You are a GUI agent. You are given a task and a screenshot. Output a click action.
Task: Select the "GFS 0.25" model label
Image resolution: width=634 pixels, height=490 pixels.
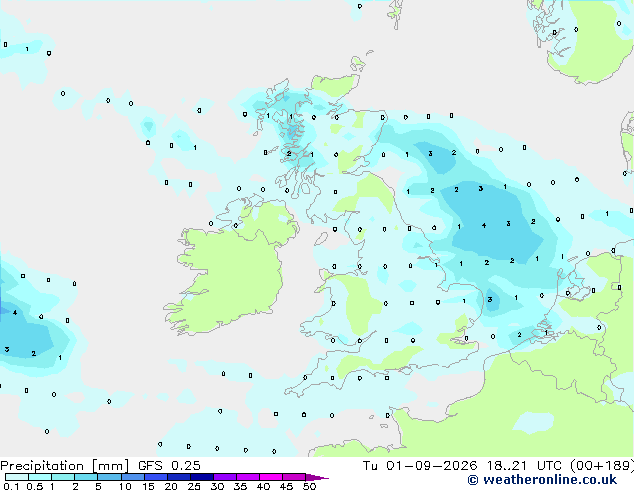(x=169, y=466)
